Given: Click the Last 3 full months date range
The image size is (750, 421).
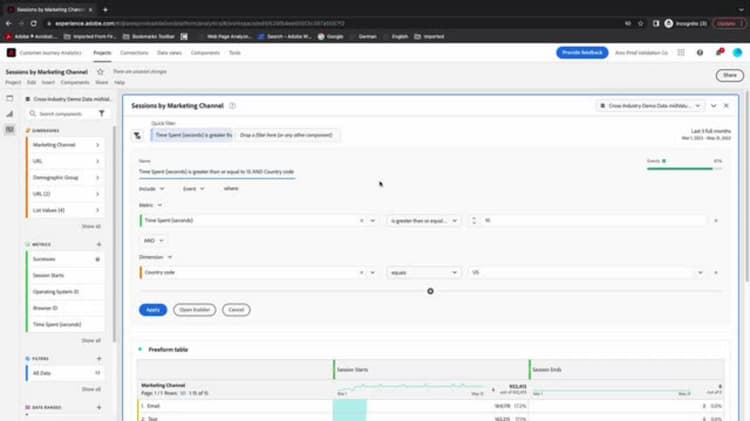Looking at the screenshot, I should click(x=706, y=134).
